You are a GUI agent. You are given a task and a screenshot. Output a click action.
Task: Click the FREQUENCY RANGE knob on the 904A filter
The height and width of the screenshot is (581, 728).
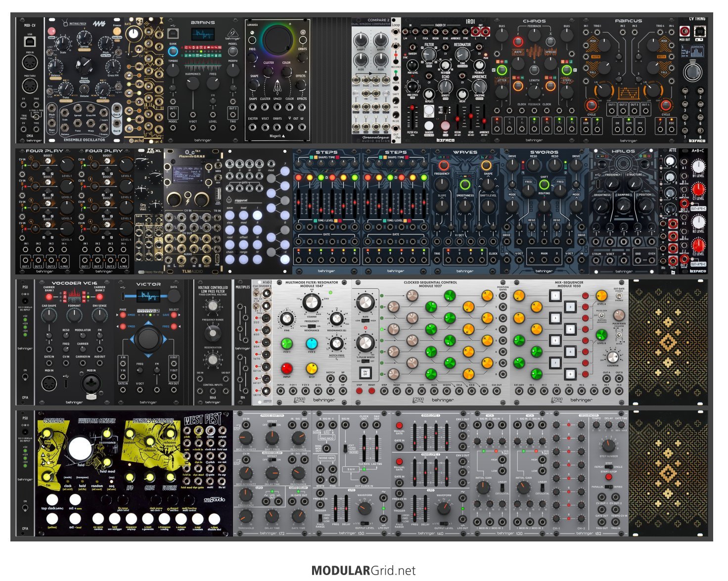pyautogui.click(x=213, y=334)
